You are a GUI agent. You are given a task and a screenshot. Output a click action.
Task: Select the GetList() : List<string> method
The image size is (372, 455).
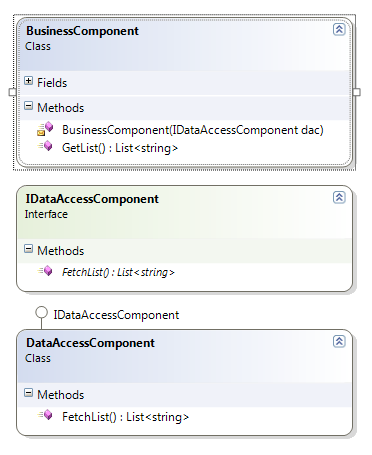click(x=120, y=148)
